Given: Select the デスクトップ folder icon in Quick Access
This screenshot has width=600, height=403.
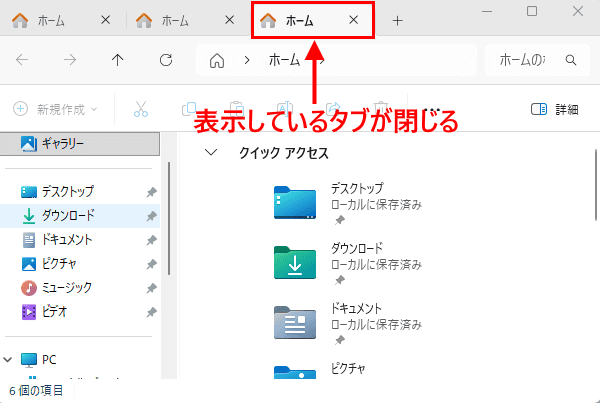Looking at the screenshot, I should (x=295, y=202).
